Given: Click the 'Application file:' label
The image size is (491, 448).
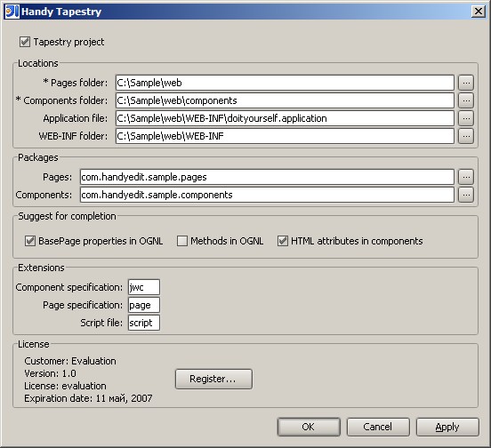Looking at the screenshot, I should 75,118.
